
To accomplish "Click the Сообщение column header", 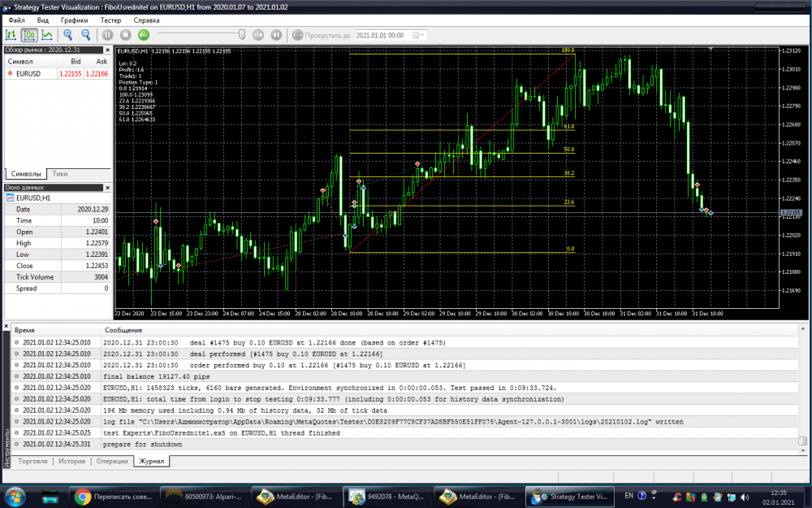I will pos(450,330).
